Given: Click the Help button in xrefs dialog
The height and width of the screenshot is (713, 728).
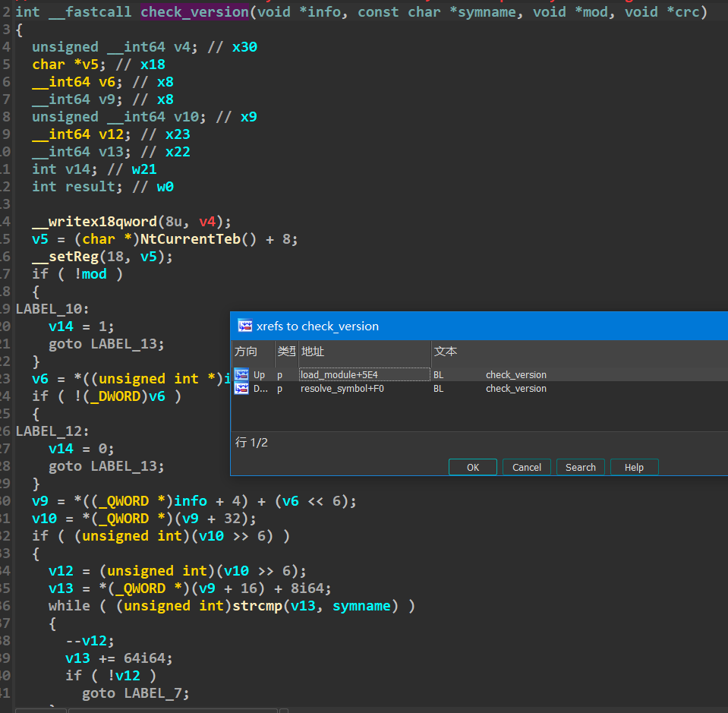Looking at the screenshot, I should tap(634, 467).
